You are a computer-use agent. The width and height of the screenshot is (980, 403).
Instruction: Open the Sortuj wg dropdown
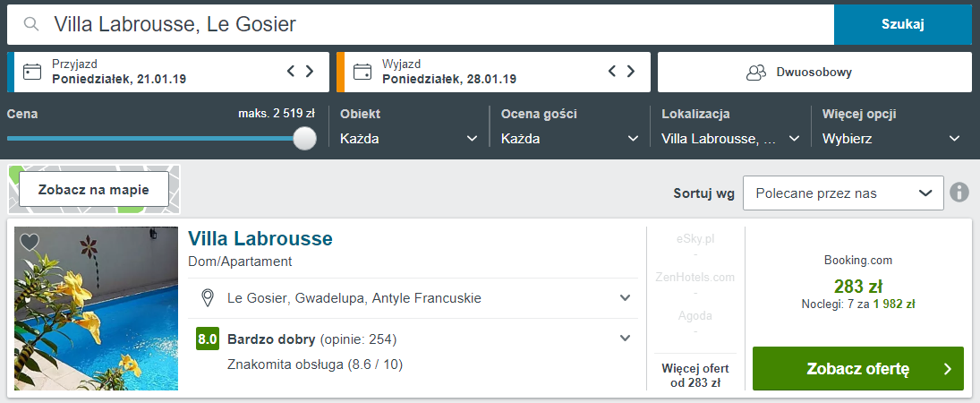point(843,193)
